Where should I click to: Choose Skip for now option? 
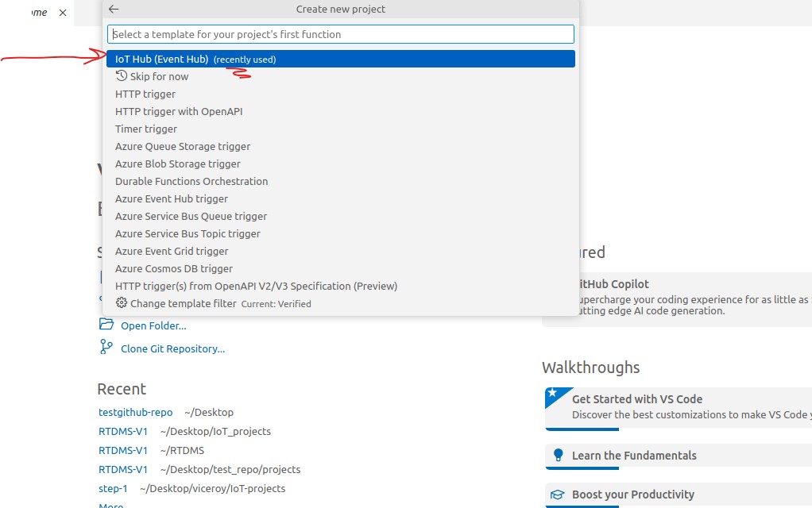coord(341,76)
